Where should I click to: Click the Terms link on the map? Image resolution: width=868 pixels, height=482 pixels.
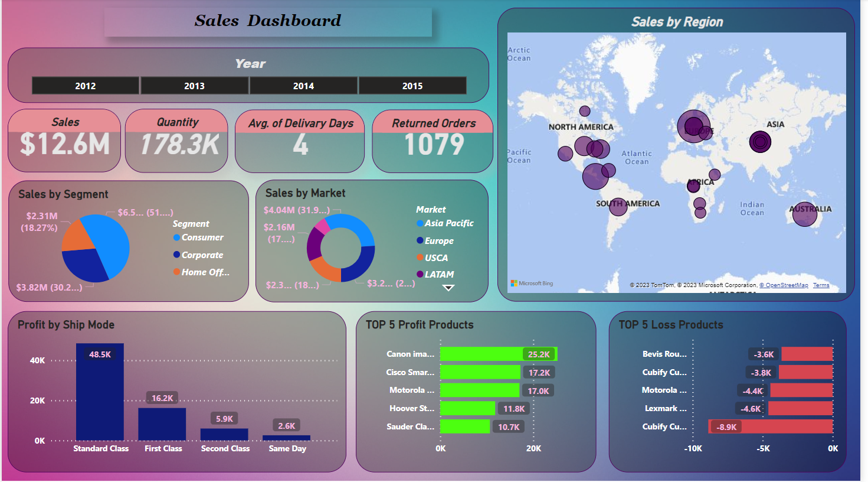(821, 285)
